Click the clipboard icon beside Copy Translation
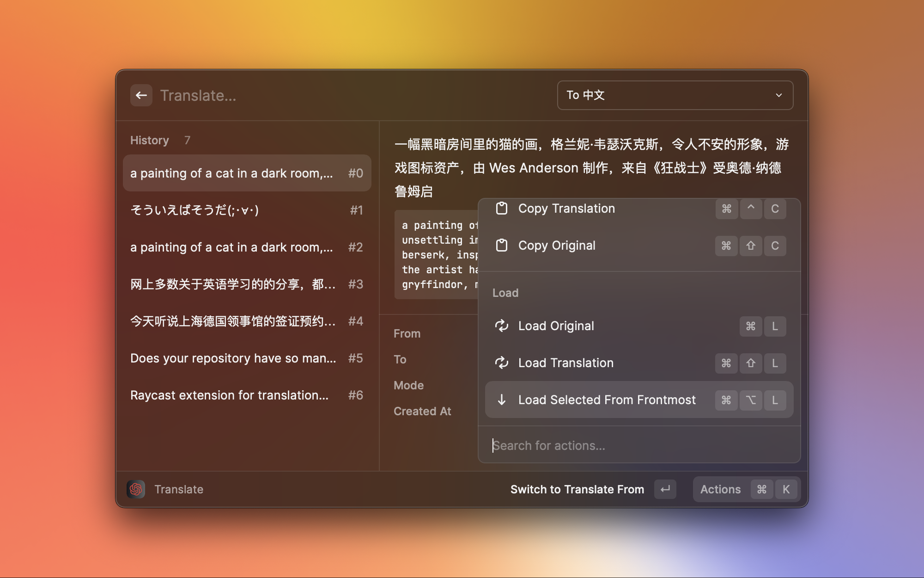The width and height of the screenshot is (924, 578). 502,209
